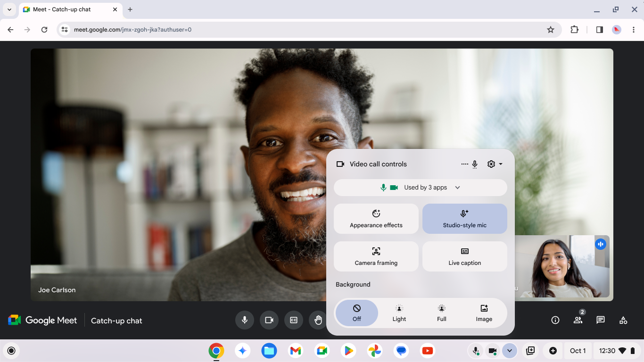Expand the camera chevron on the shelf

(x=509, y=351)
